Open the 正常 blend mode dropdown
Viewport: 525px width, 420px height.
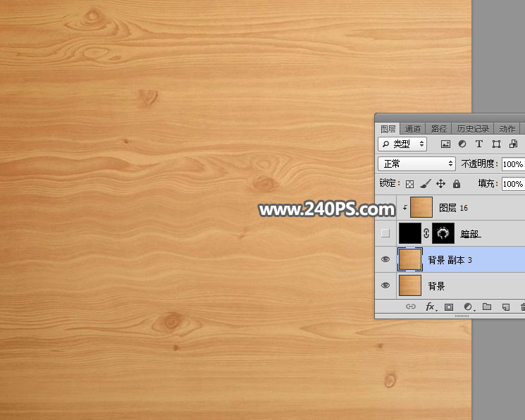[x=417, y=163]
